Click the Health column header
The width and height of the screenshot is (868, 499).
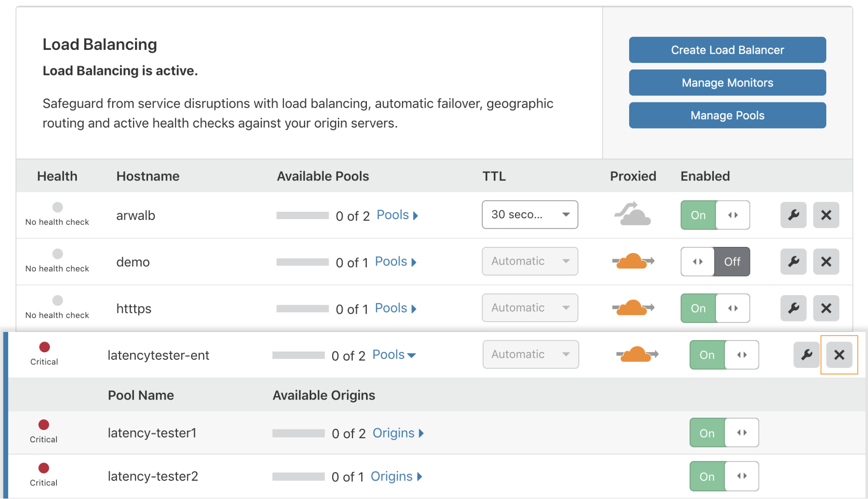tap(57, 176)
